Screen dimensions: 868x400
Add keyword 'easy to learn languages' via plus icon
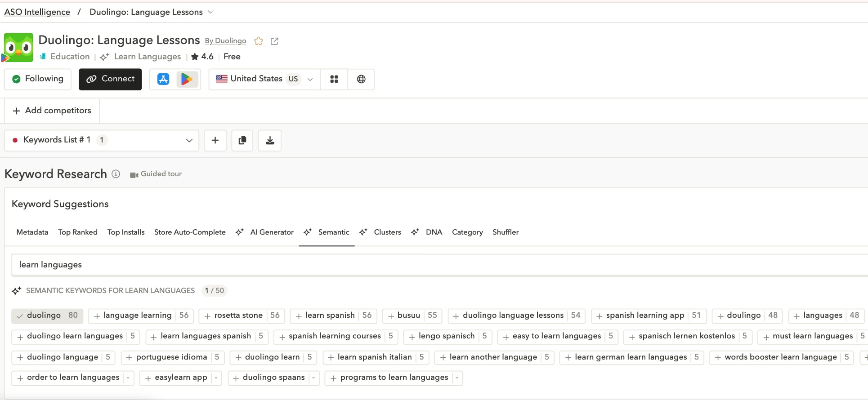coord(506,337)
